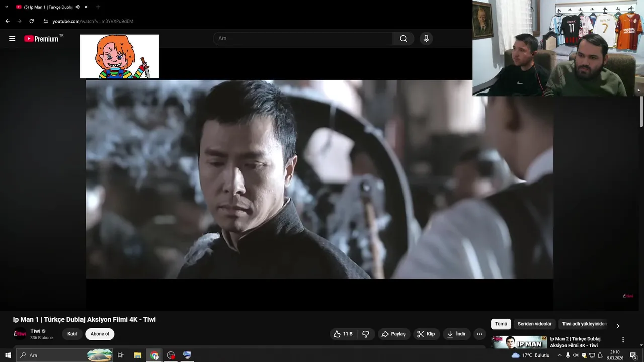Click the video title Ip Man 1
The image size is (644, 362).
(85, 319)
